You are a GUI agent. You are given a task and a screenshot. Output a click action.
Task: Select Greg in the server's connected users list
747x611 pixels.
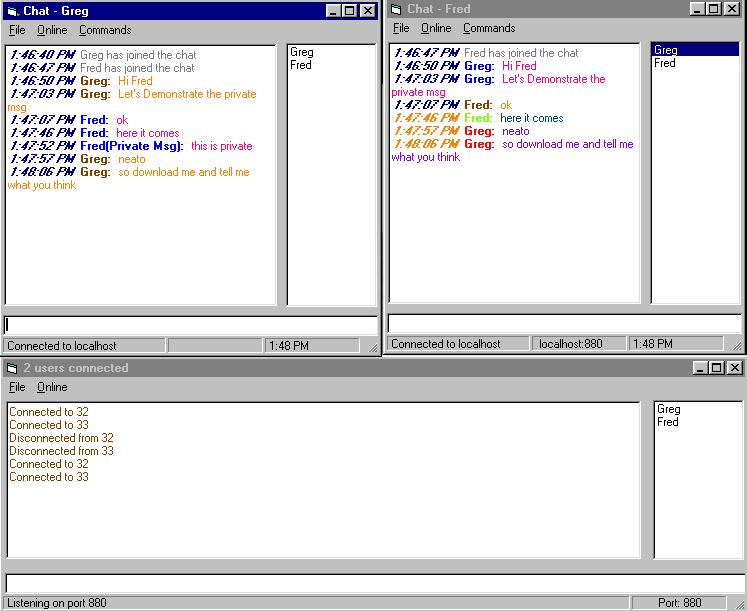[x=669, y=409]
